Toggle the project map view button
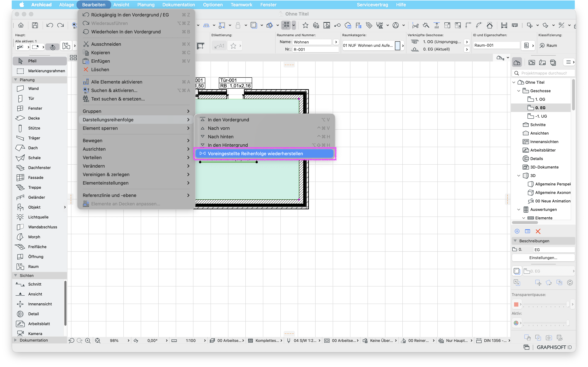This screenshot has width=588, height=367. [x=517, y=62]
